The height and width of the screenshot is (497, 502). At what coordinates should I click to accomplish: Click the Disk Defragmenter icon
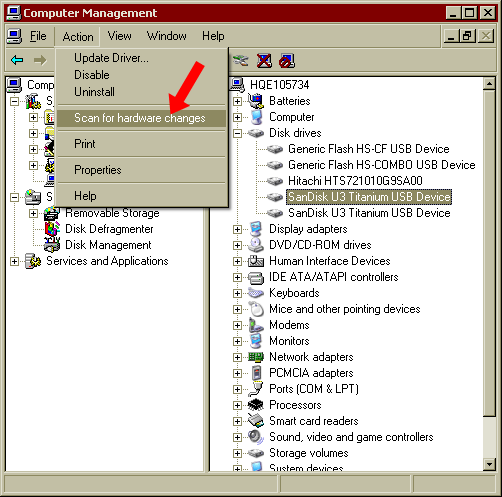52,229
